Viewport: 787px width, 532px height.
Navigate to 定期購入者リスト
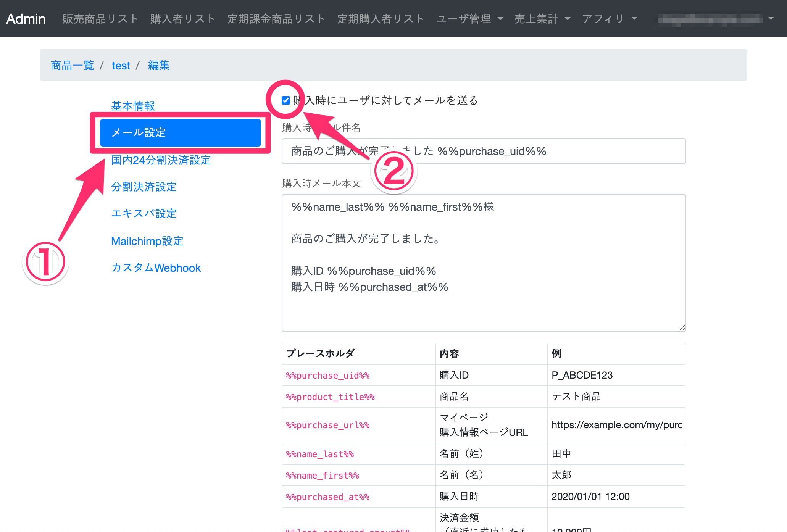pyautogui.click(x=381, y=19)
